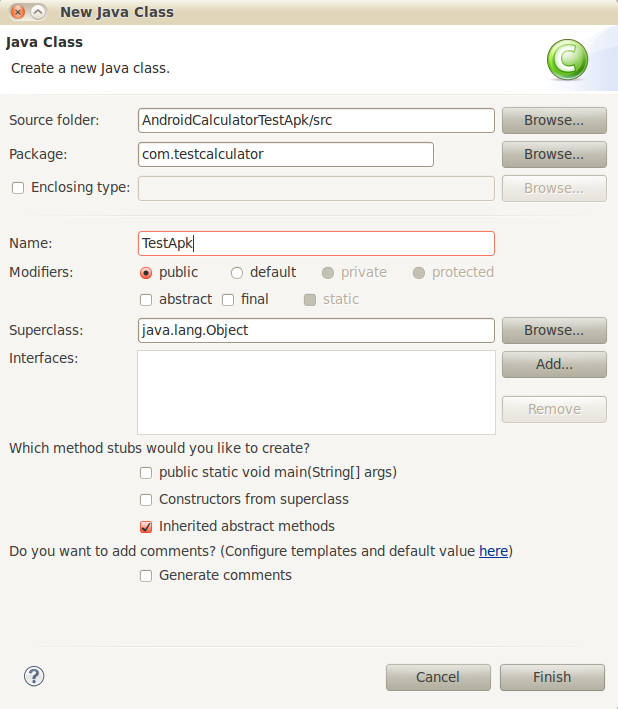Open the 'here' templates configuration link

(493, 550)
